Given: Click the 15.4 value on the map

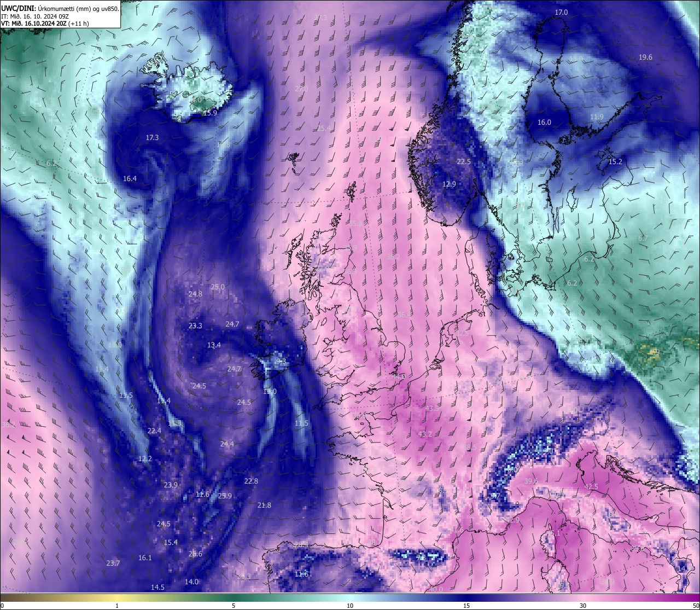Looking at the screenshot, I should (x=171, y=543).
